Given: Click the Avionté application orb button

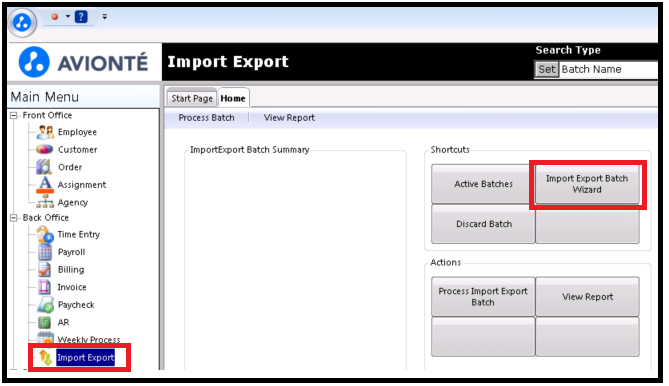Looking at the screenshot, I should [22, 22].
